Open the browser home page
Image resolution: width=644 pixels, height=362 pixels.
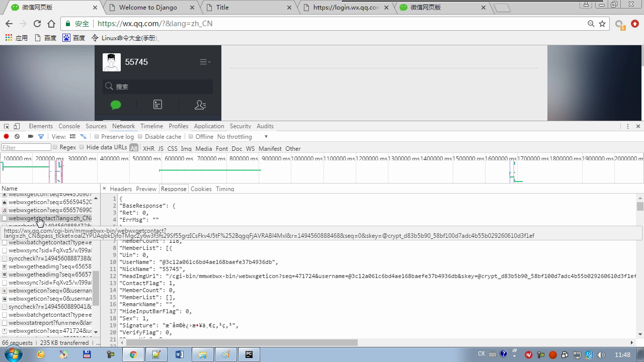51,24
